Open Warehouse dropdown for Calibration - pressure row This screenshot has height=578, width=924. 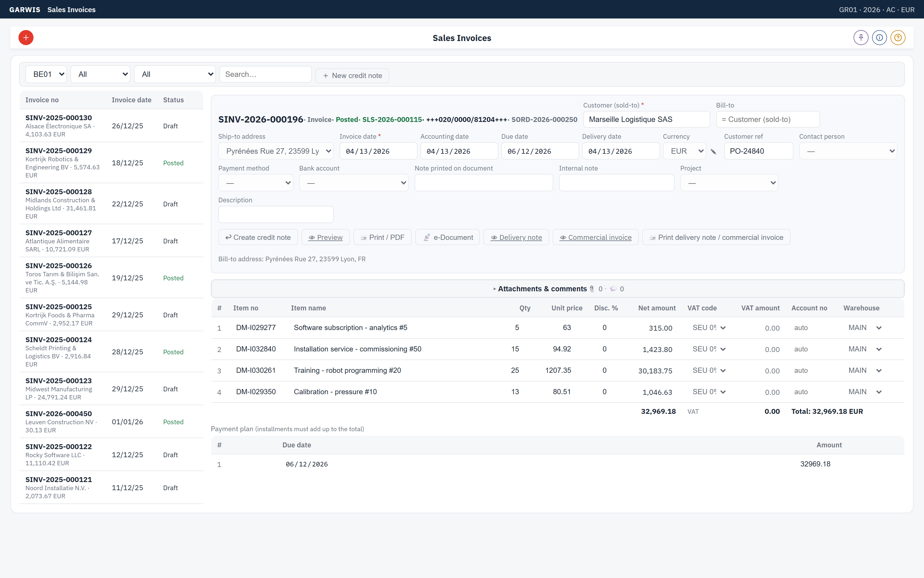(865, 392)
